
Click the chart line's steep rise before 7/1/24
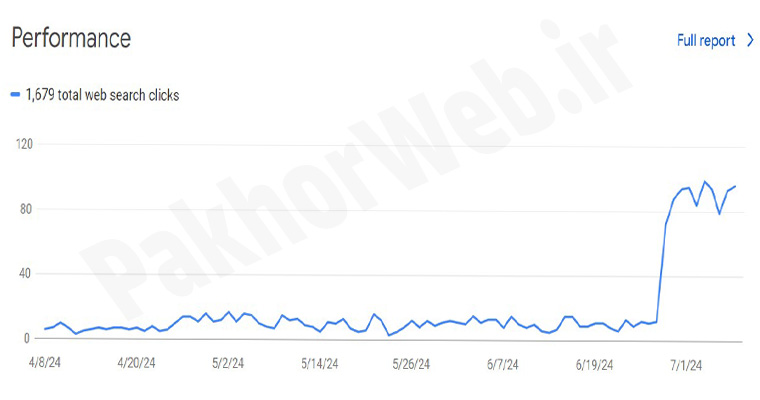pos(661,270)
